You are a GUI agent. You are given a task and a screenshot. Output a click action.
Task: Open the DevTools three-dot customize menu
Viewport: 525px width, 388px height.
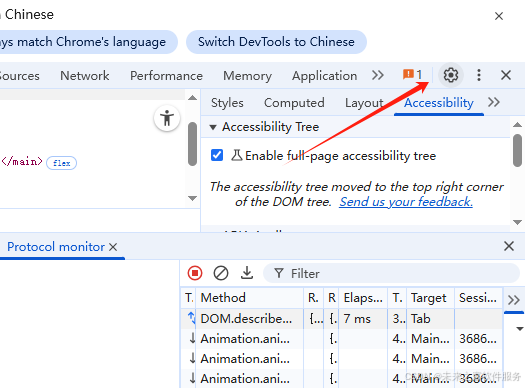479,75
